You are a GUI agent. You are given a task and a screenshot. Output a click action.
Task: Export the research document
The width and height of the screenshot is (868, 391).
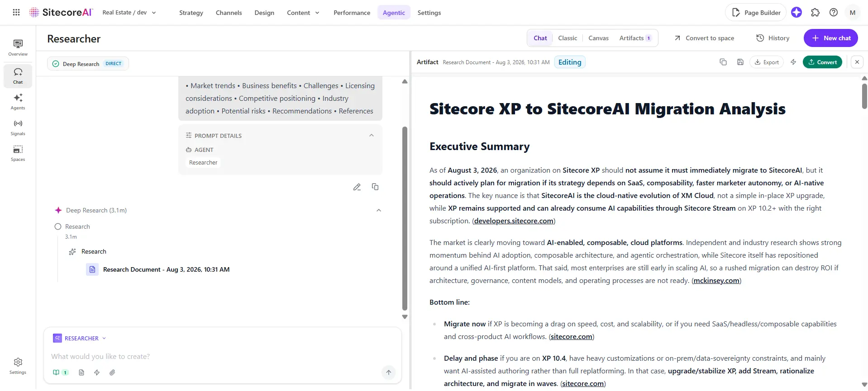click(767, 62)
